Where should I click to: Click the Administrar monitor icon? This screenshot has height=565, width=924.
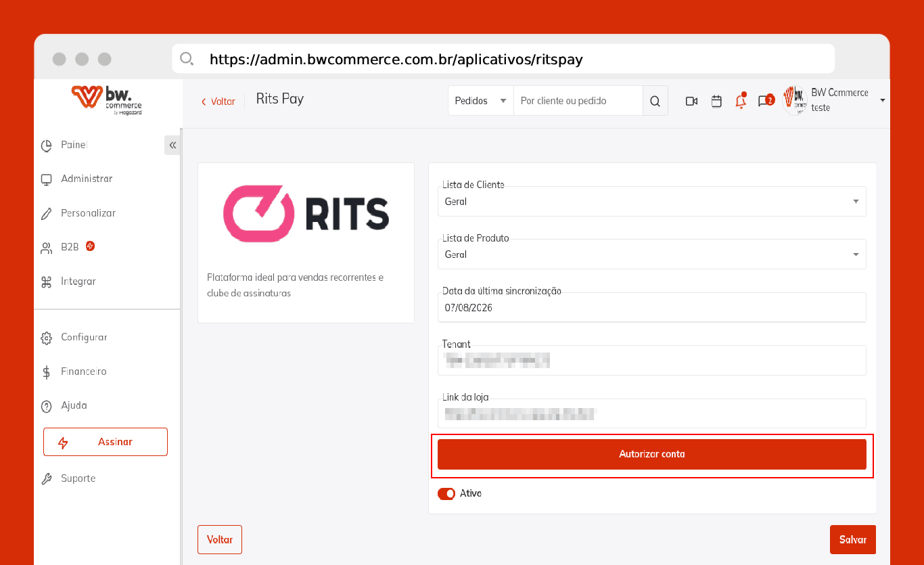47,179
